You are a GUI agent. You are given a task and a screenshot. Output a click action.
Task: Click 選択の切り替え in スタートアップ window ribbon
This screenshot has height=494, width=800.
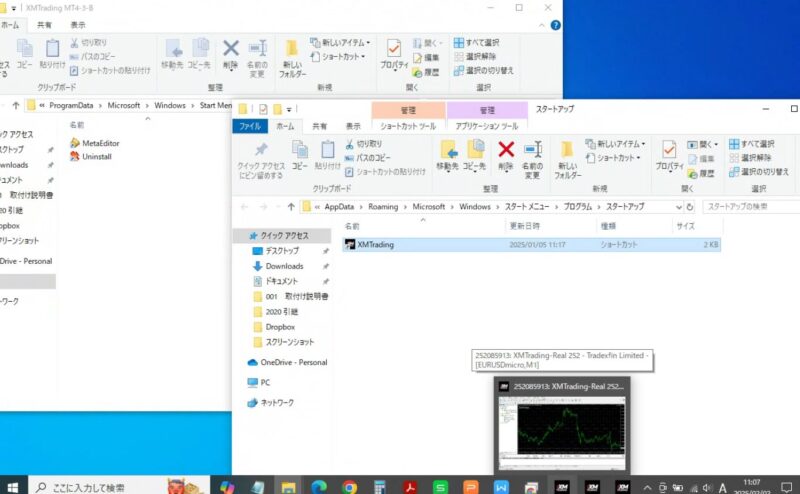[759, 172]
